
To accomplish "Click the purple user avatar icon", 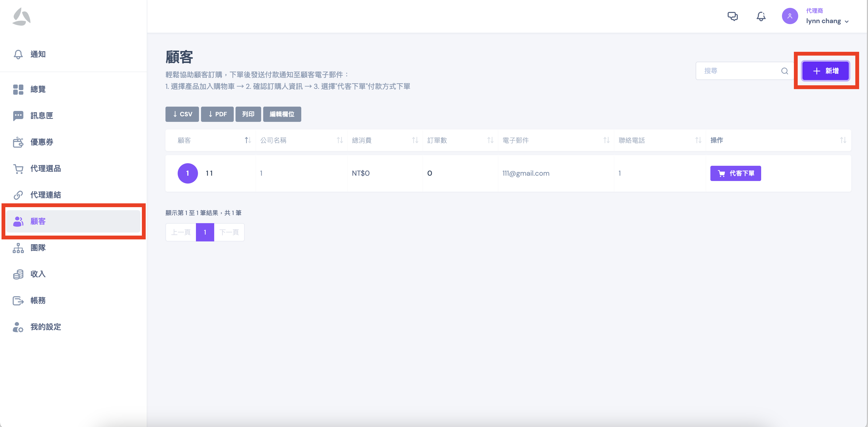I will (790, 16).
